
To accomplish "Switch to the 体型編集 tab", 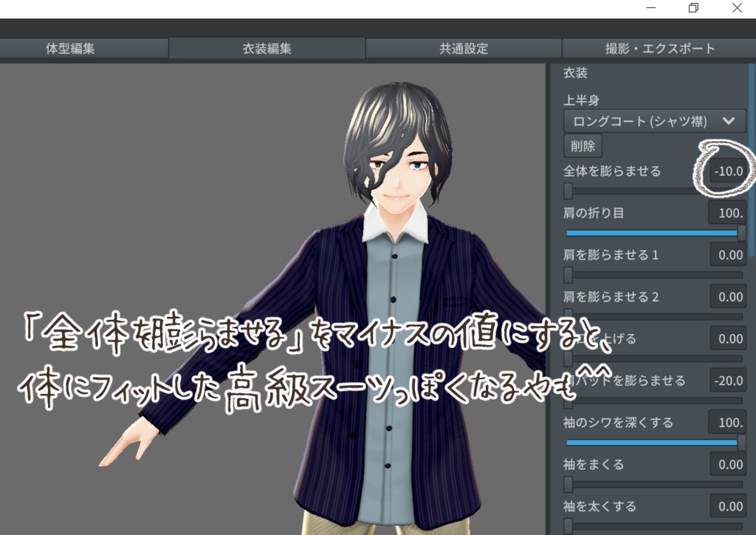I will point(84,48).
